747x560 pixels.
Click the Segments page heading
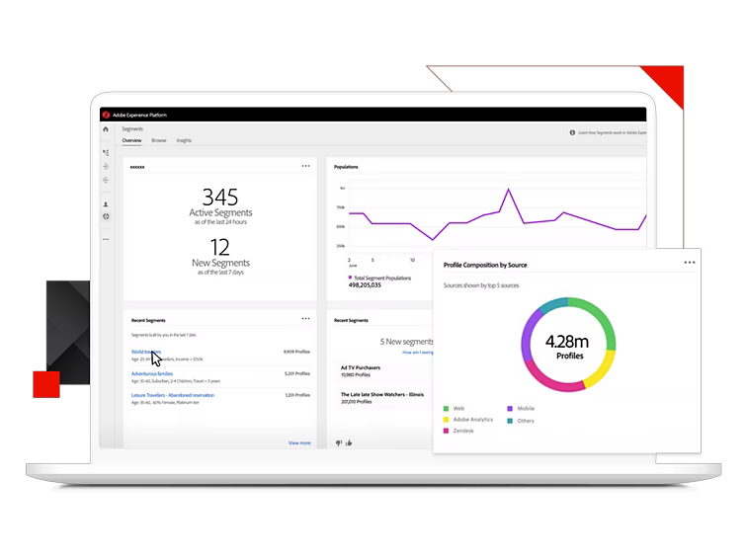(x=132, y=129)
